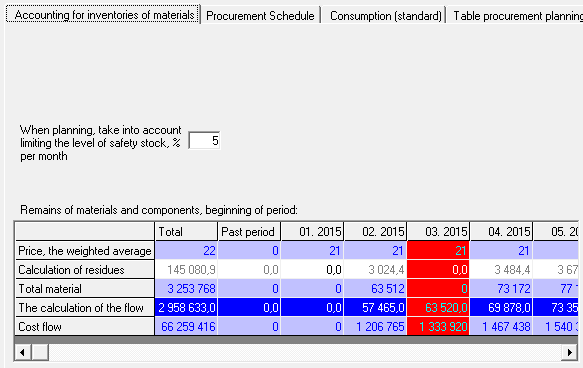Click the horizontal scrollbar thumb

[x=40, y=352]
